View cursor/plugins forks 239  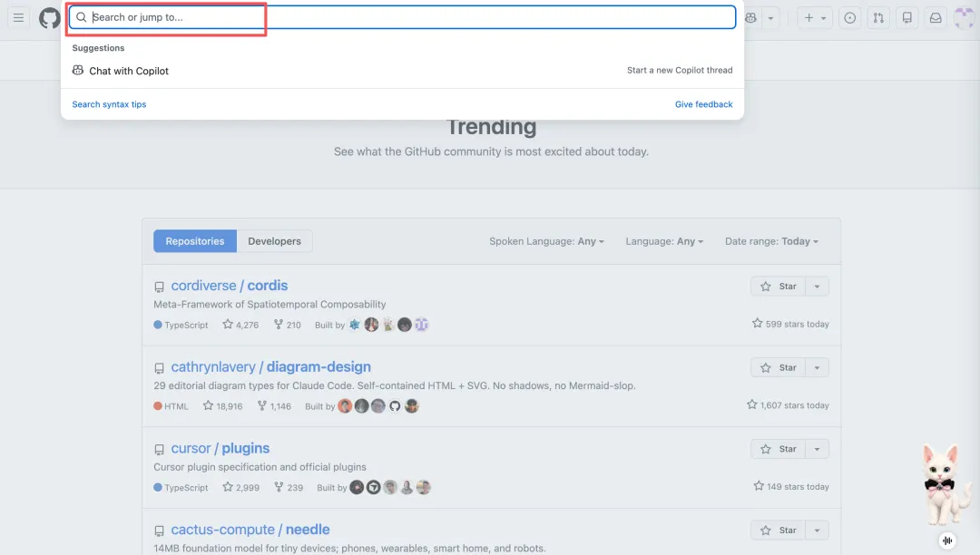pyautogui.click(x=289, y=488)
